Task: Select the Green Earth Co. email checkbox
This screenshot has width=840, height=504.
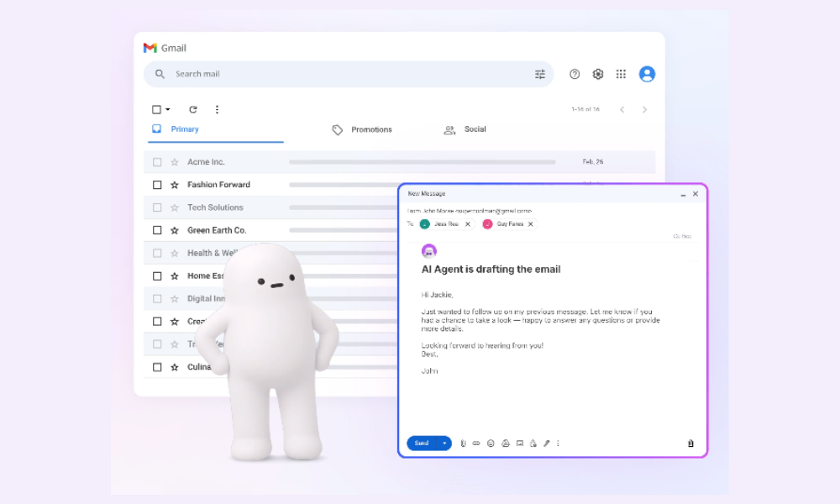Action: click(x=157, y=230)
